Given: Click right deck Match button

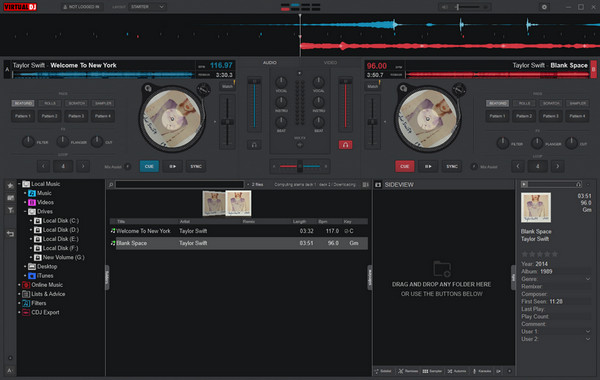Looking at the screenshot, I should click(373, 86).
